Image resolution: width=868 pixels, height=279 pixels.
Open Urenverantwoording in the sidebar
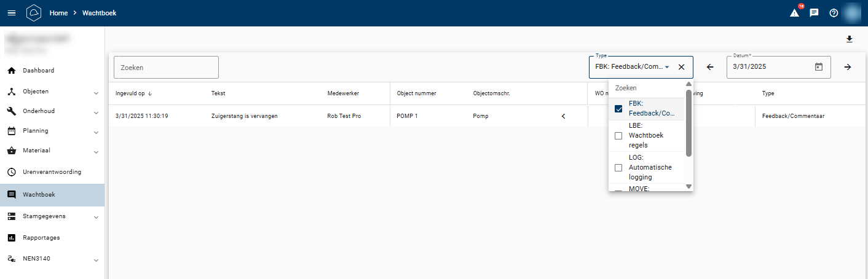(x=52, y=172)
